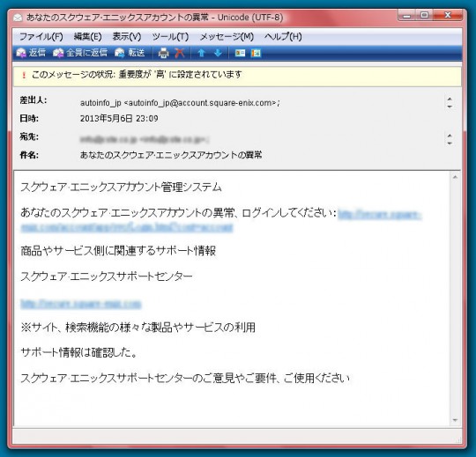
Task: Click the Forward (転送) toolbar button
Action: click(130, 53)
